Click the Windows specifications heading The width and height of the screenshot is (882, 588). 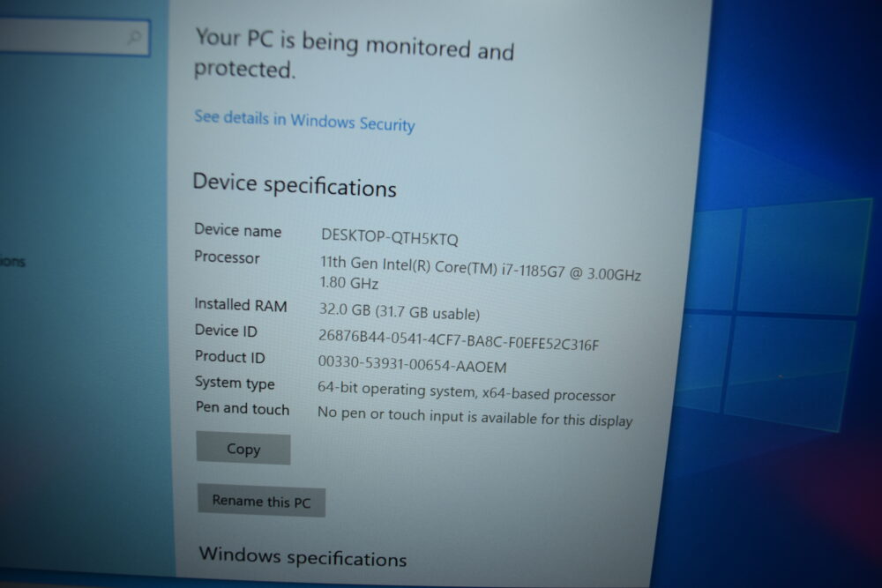point(303,556)
